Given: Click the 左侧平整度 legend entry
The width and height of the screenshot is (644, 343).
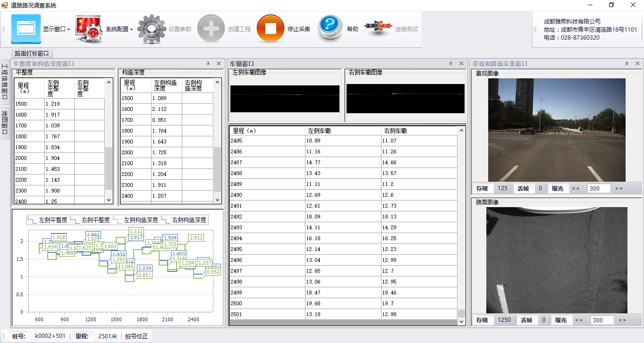Looking at the screenshot, I should tap(47, 220).
